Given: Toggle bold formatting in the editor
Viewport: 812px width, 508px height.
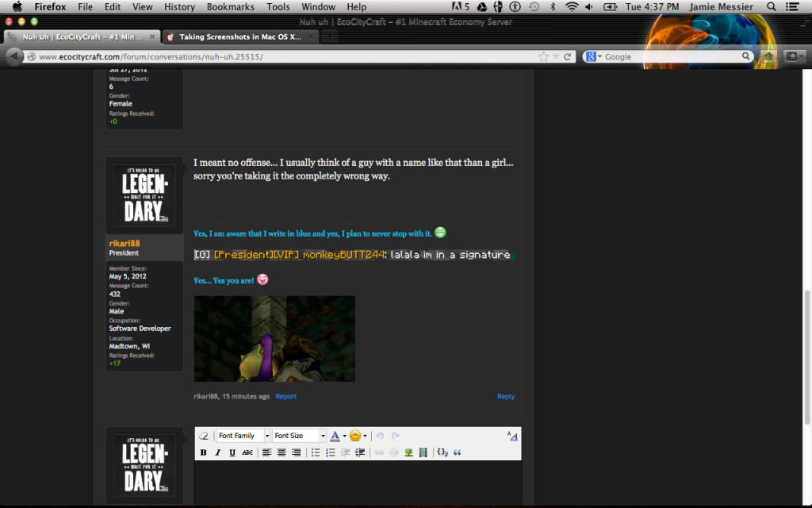Looking at the screenshot, I should click(203, 452).
